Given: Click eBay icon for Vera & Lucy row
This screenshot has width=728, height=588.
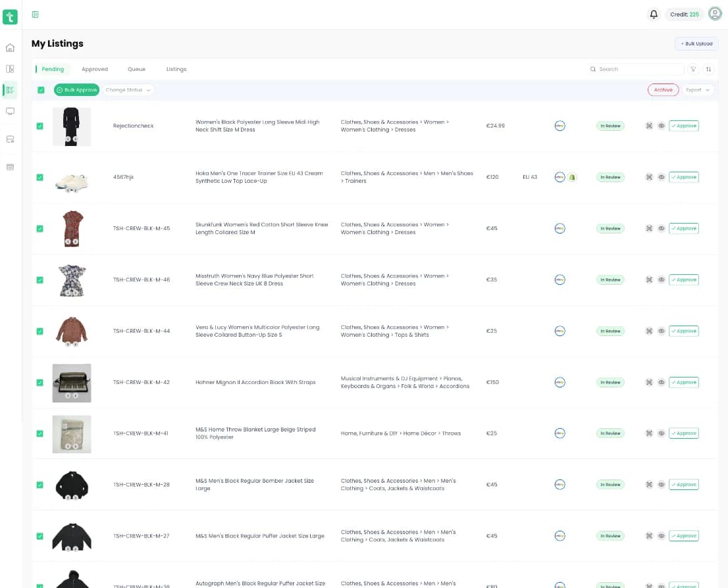Looking at the screenshot, I should point(560,331).
